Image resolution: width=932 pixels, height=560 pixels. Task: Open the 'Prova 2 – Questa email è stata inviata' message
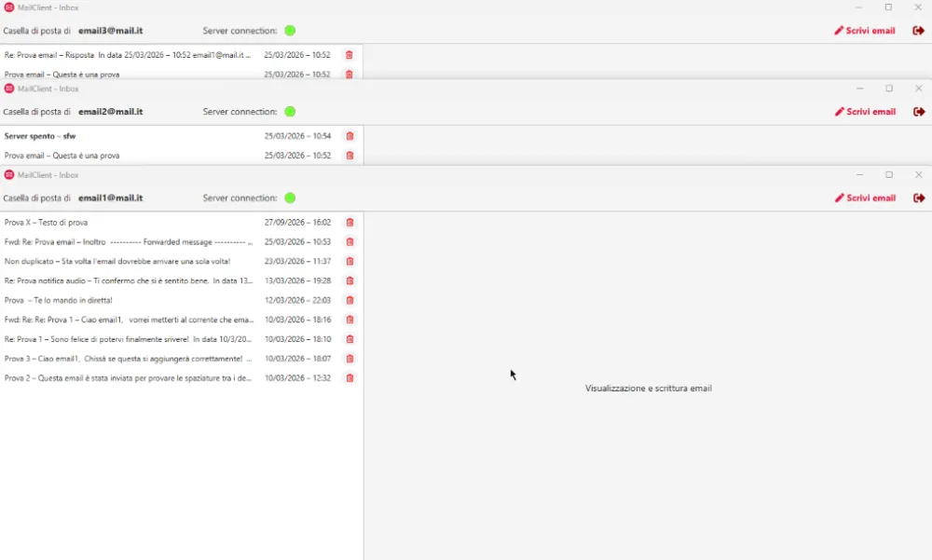click(x=182, y=378)
